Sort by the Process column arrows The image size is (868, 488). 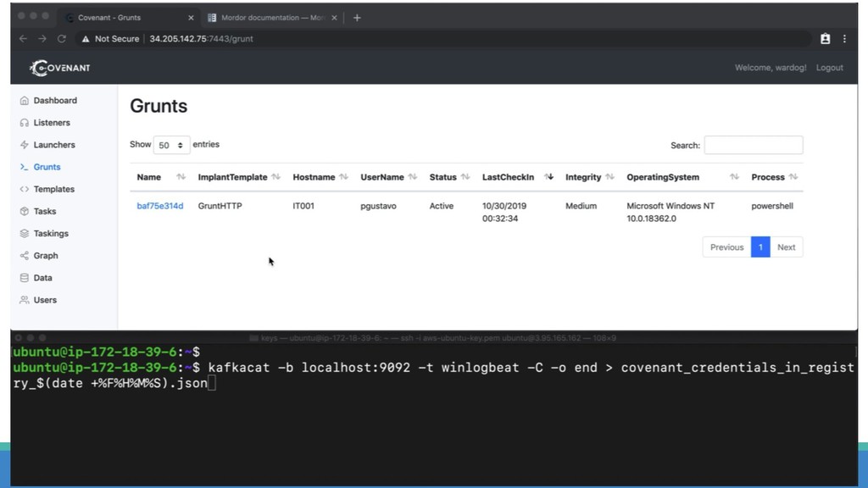[x=793, y=177]
